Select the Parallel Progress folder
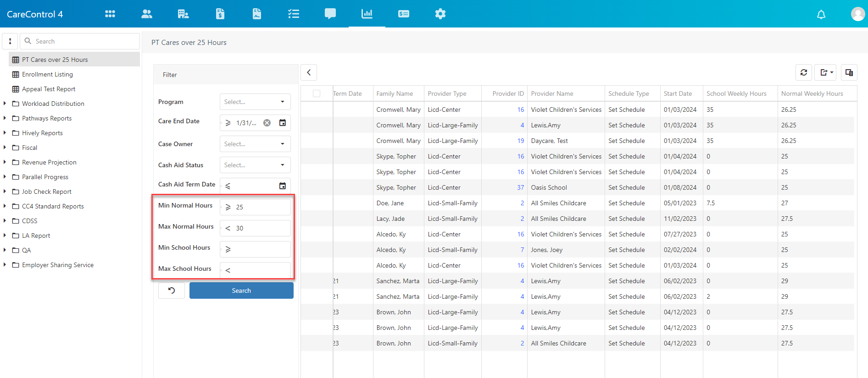868x378 pixels. point(45,177)
